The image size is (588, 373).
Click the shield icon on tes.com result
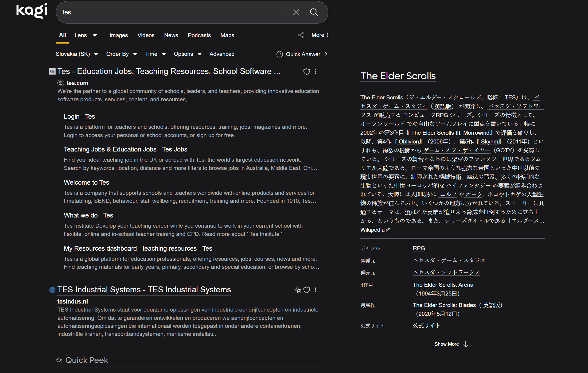[x=306, y=71]
